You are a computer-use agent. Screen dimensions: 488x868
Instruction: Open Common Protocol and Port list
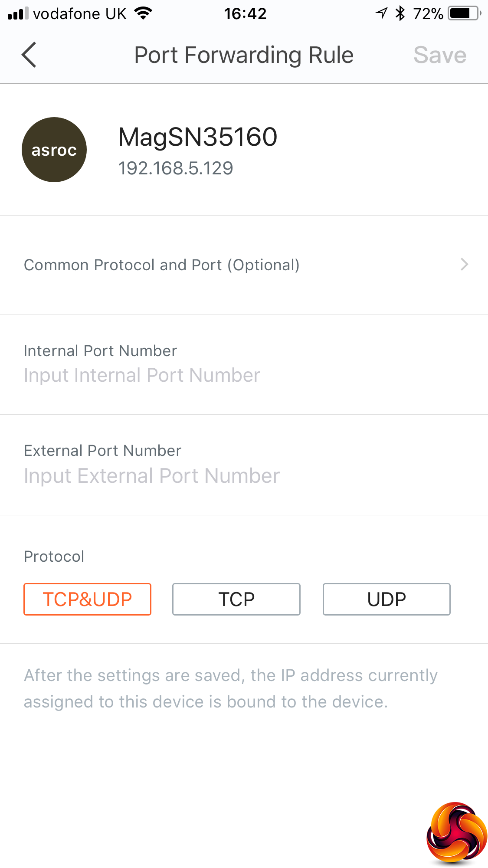(x=161, y=265)
